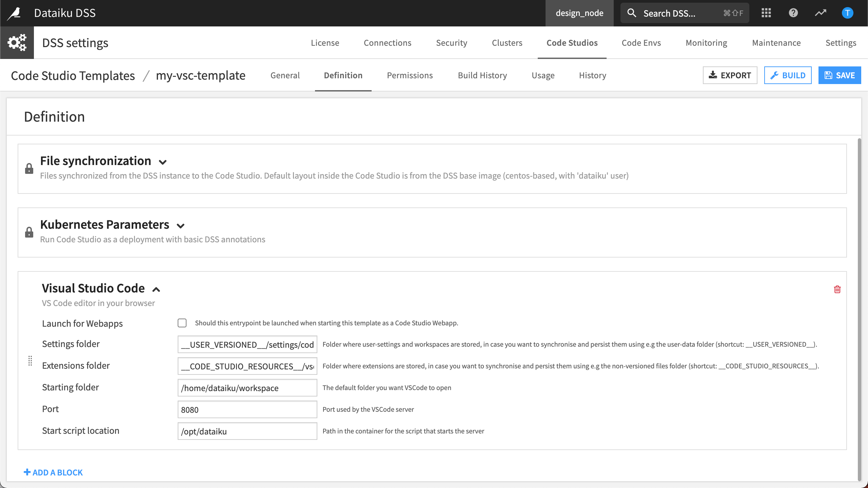Edit the Starting folder field

(247, 388)
